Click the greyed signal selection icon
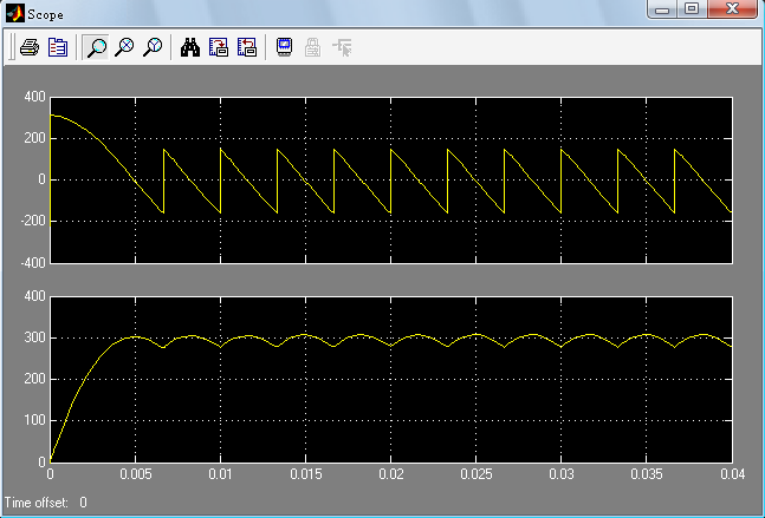Image resolution: width=765 pixels, height=518 pixels. coord(342,47)
